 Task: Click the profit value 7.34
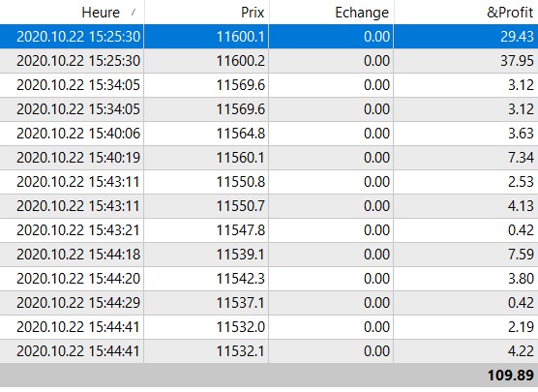pyautogui.click(x=521, y=158)
